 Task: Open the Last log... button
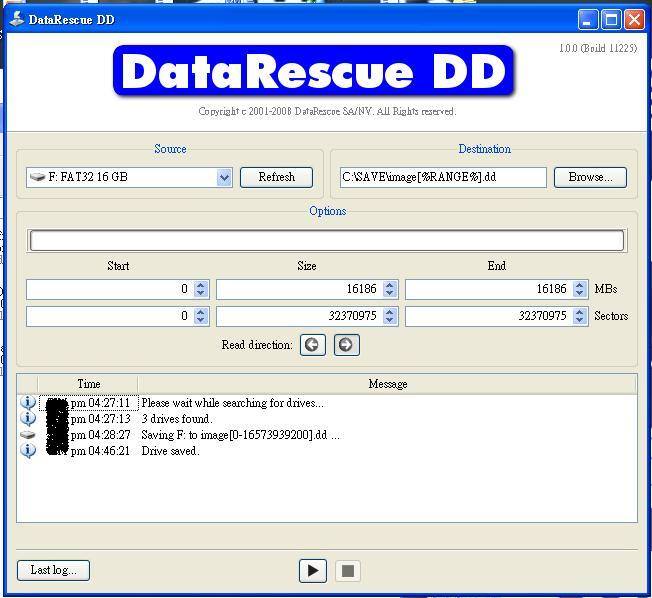(x=53, y=570)
